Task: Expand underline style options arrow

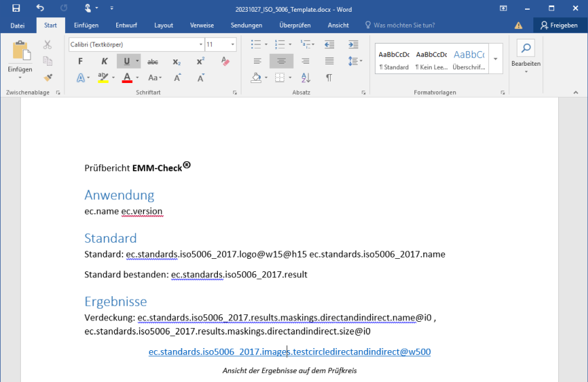Action: (x=137, y=61)
